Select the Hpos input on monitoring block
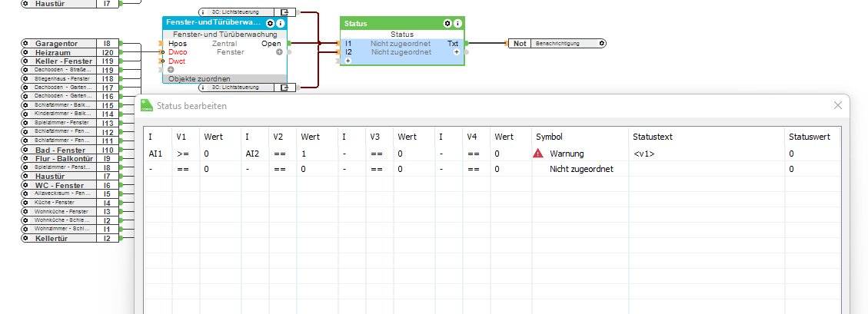 178,43
